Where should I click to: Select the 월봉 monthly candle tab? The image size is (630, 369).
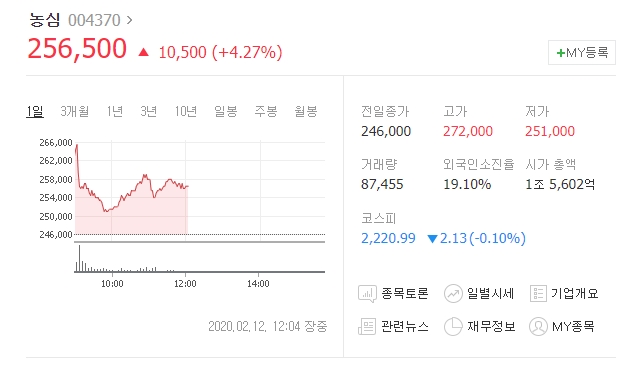[x=306, y=111]
